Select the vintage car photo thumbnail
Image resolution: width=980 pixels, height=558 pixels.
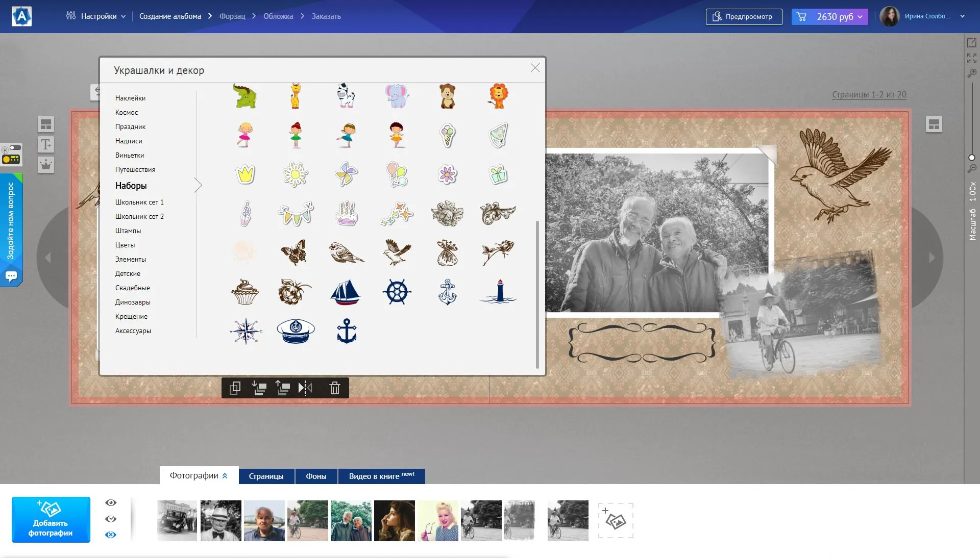point(177,520)
